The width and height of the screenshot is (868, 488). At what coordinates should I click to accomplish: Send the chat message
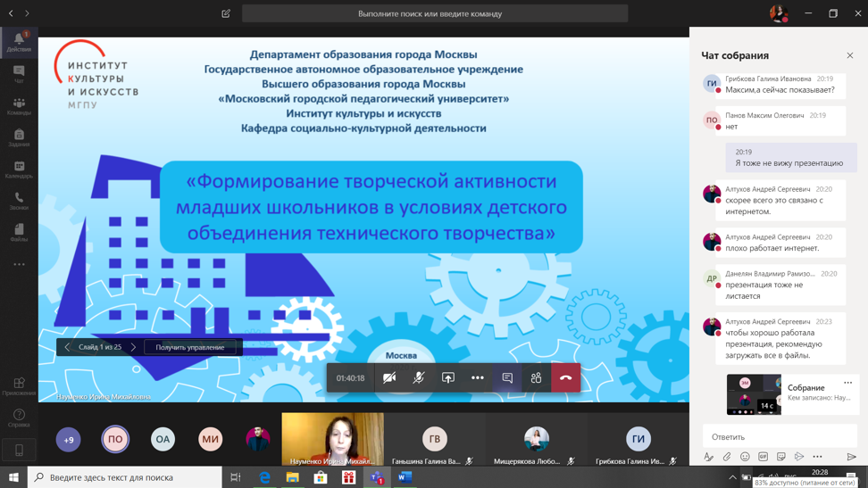pyautogui.click(x=851, y=457)
